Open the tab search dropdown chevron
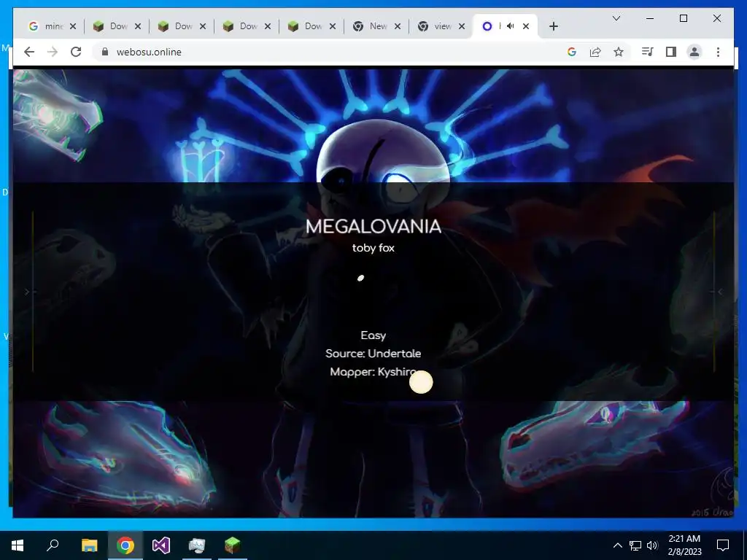Viewport: 747px width, 560px height. 616,18
